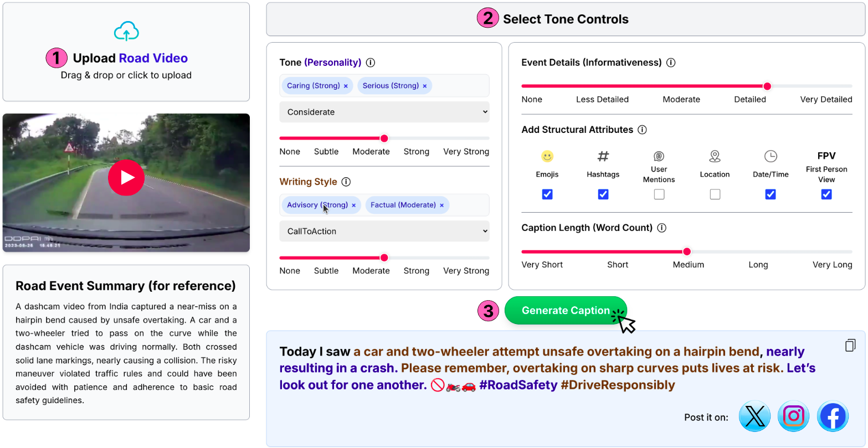Uncheck the Emojis checkbox
This screenshot has height=448, width=868.
tap(547, 194)
